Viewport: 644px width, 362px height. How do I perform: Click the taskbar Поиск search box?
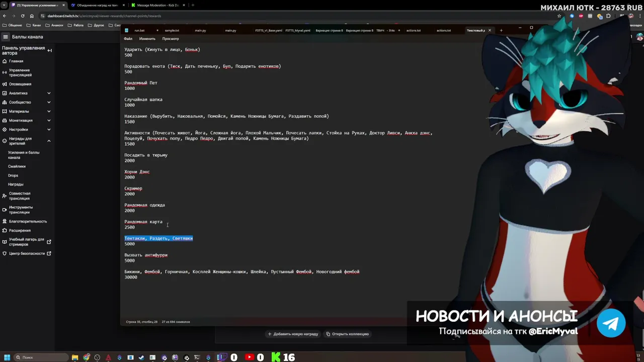[x=41, y=357]
